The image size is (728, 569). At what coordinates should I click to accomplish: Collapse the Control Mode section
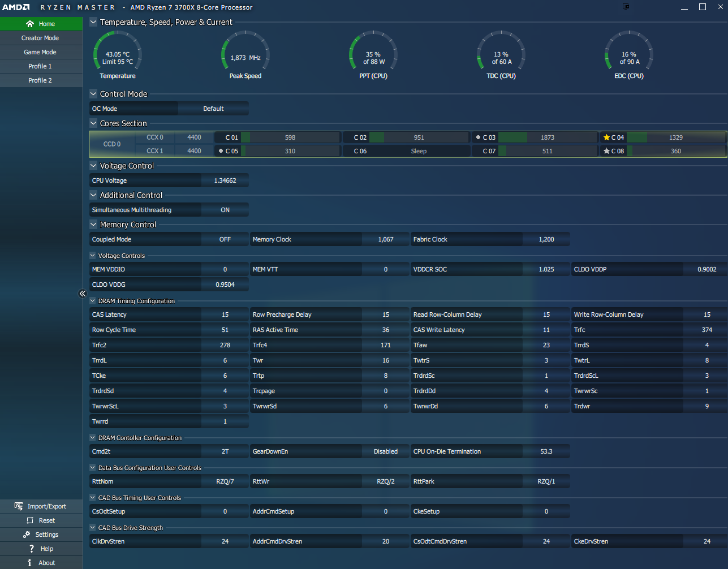[93, 94]
